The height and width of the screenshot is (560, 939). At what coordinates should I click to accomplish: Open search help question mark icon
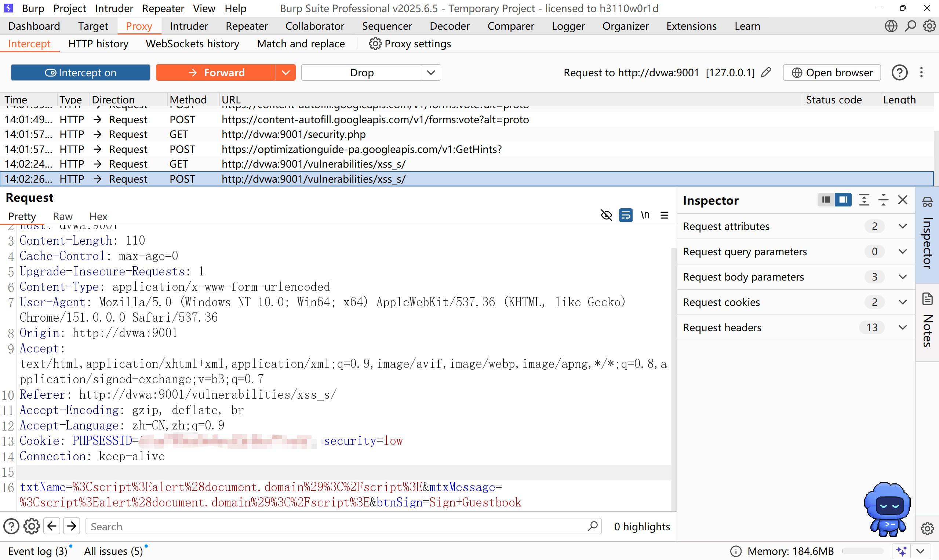coord(11,526)
